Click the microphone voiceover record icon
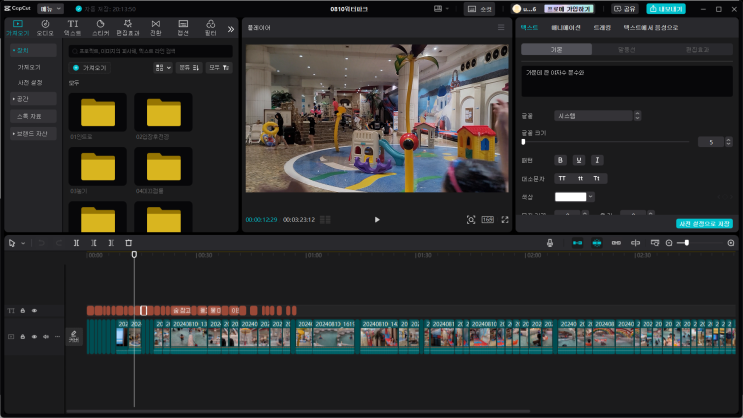The width and height of the screenshot is (743, 418). [550, 243]
